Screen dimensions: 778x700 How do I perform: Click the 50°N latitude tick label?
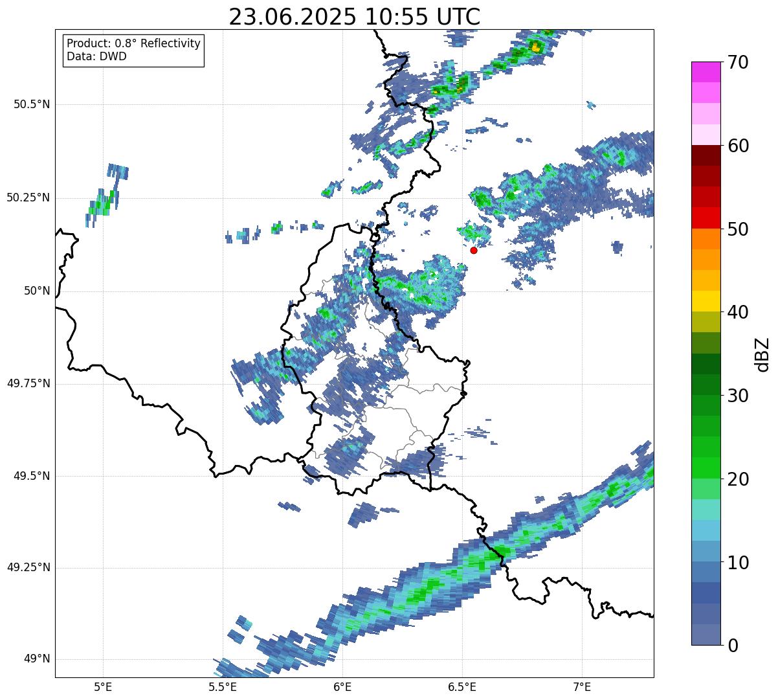[x=37, y=291]
